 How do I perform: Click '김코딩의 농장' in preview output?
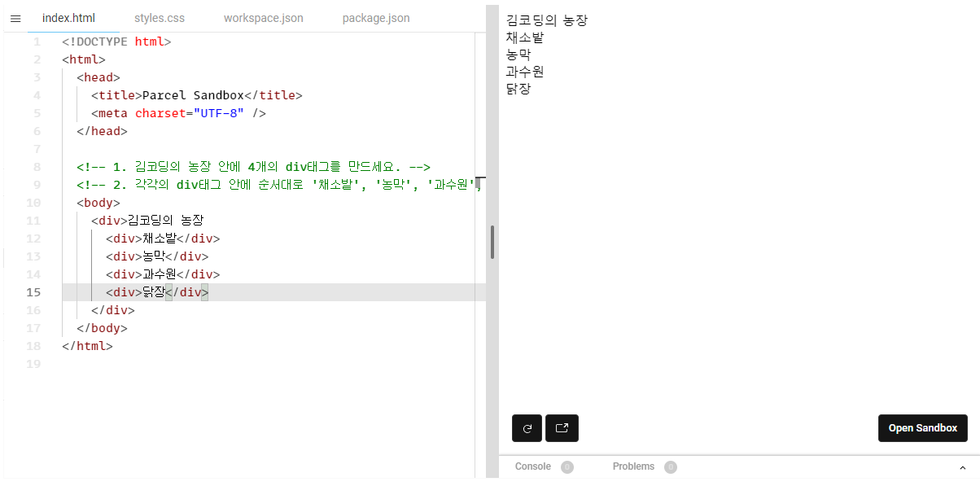click(547, 20)
